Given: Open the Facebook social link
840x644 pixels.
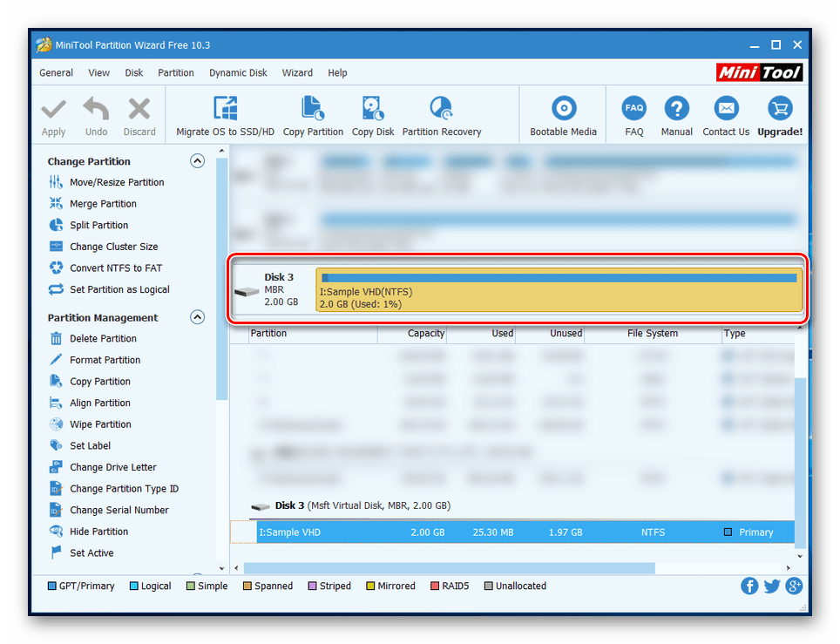Looking at the screenshot, I should pos(749,586).
